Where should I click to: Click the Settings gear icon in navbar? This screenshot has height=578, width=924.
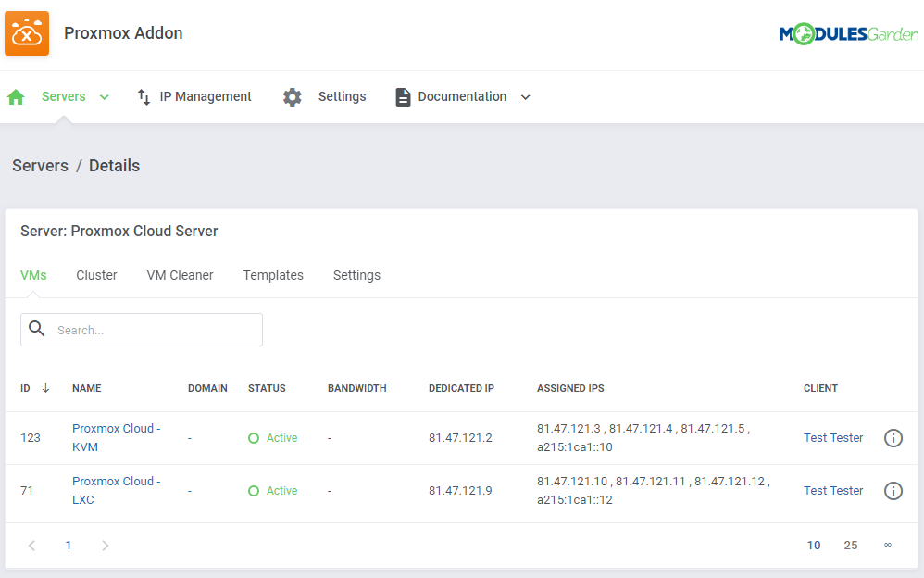click(292, 96)
